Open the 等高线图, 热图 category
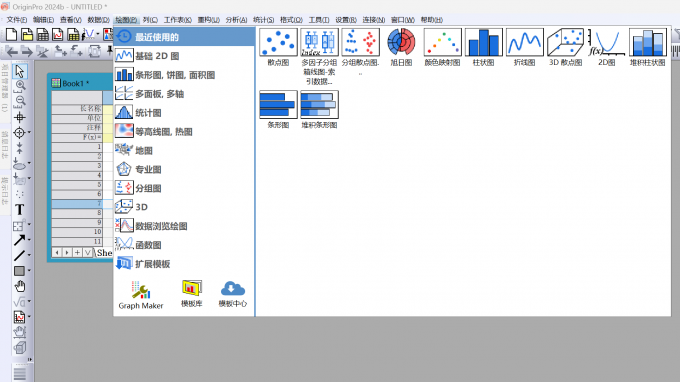Screen dimensions: 680x382 [x=184, y=131]
